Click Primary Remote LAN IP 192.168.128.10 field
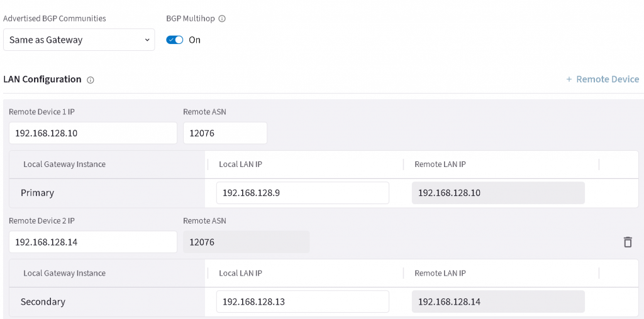Screen dimensions: 644x319 point(497,193)
